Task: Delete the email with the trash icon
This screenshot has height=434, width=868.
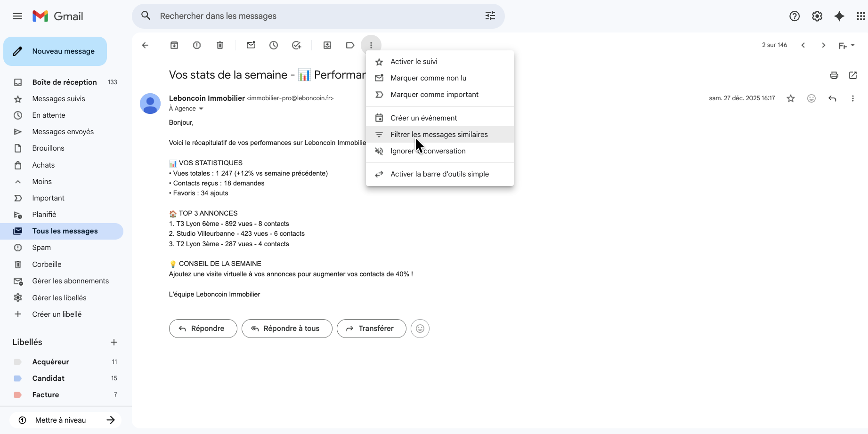Action: tap(220, 45)
